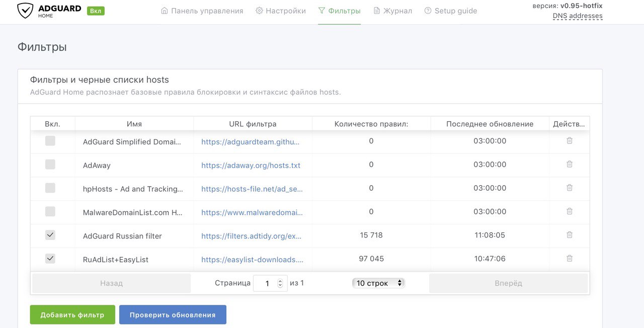Select the hpHosts - Ad and Tracking name
The height and width of the screenshot is (328, 644).
133,189
